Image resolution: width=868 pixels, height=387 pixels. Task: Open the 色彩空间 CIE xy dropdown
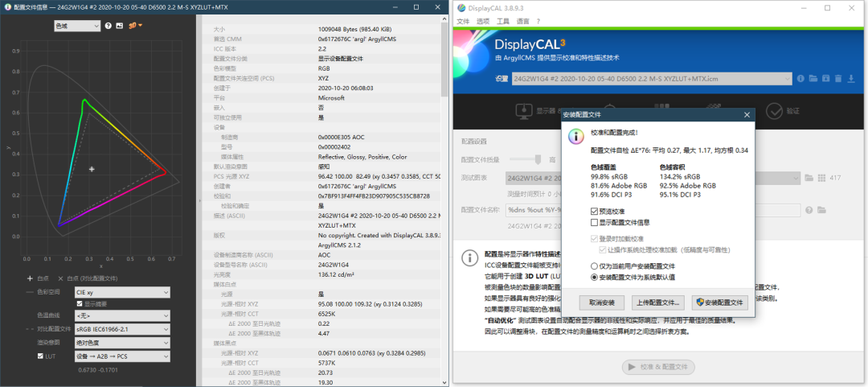coord(122,292)
